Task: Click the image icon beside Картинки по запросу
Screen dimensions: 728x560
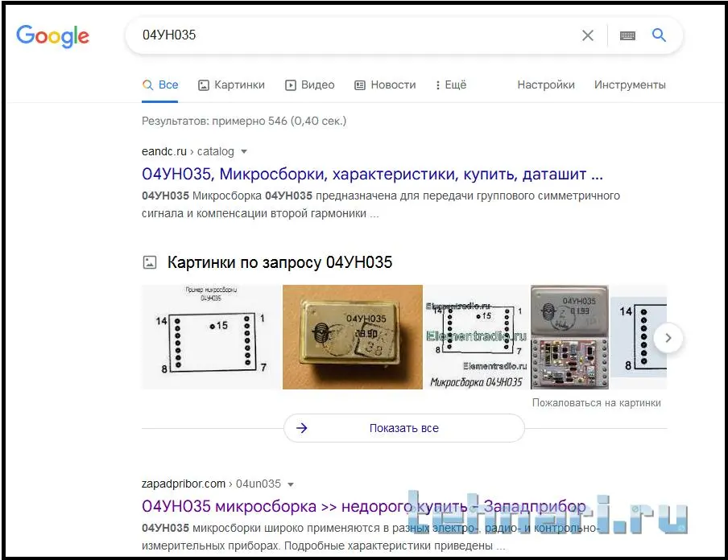Action: click(150, 262)
